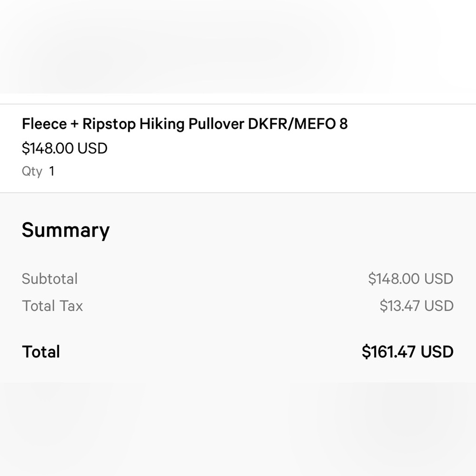476x476 pixels.
Task: Click the item price $148.00 USD
Action: [65, 149]
